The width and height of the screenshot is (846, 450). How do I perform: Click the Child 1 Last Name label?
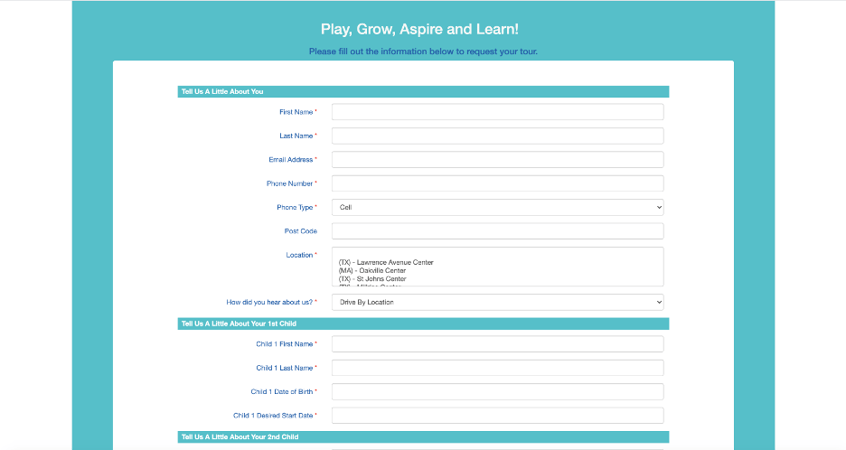(x=286, y=368)
